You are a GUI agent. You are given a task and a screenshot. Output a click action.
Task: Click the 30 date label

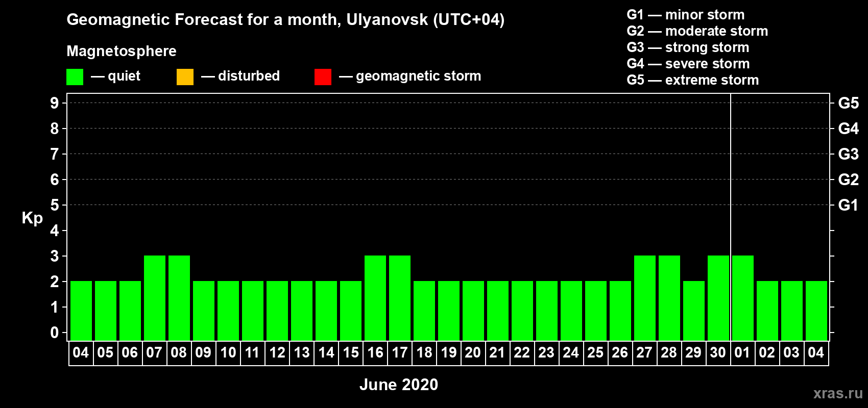pyautogui.click(x=718, y=353)
